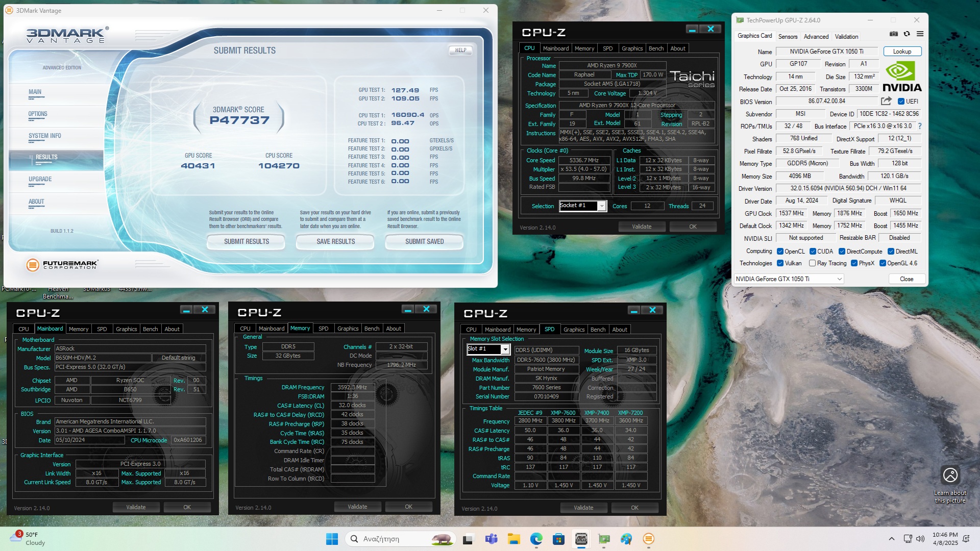Click the CPU-Z taskbar icon
980x551 pixels.
click(x=581, y=539)
